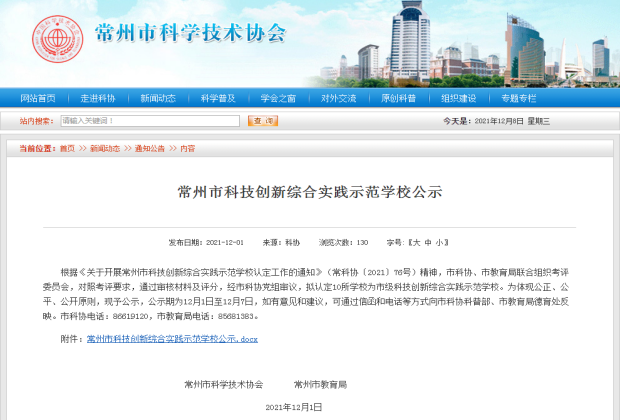
Task: Download attachment 常州市科技创新综合实践示范学校公示.docx
Action: pyautogui.click(x=172, y=339)
